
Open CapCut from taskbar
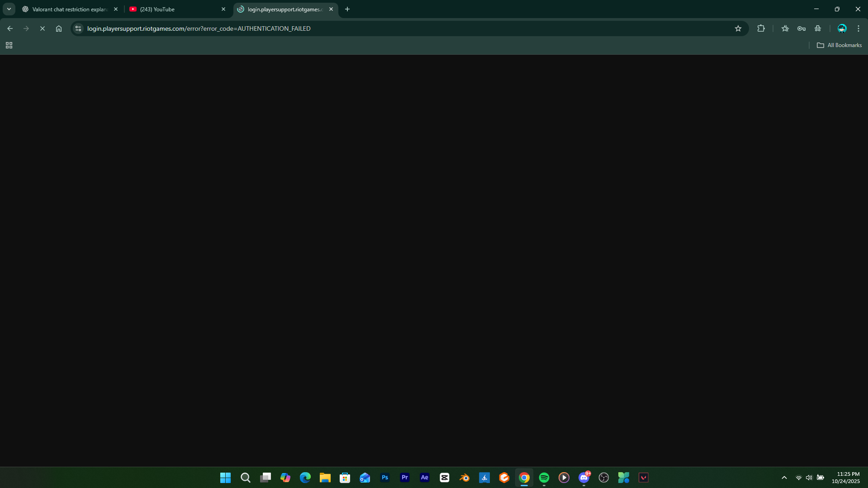[444, 478]
